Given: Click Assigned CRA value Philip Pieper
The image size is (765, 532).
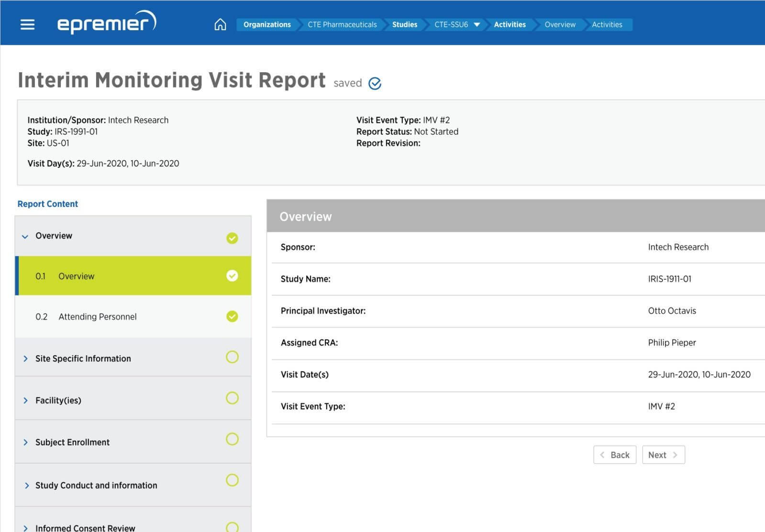Looking at the screenshot, I should tap(672, 343).
